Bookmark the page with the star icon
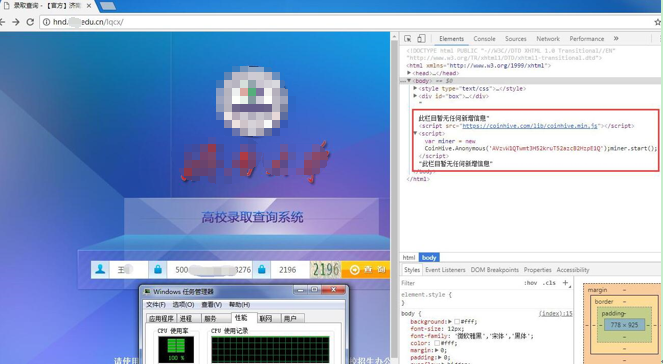 pyautogui.click(x=658, y=22)
